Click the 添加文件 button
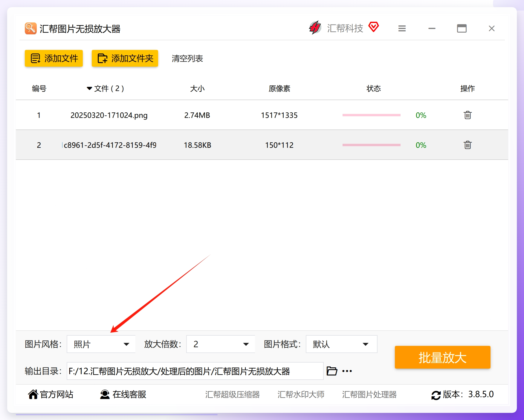This screenshot has width=524, height=420. (x=54, y=58)
